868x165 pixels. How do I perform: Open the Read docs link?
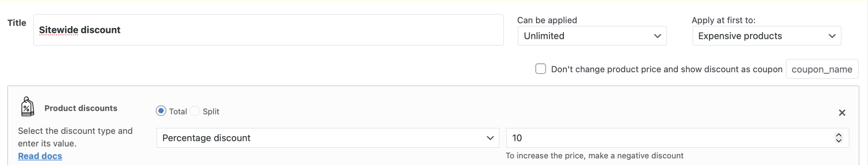click(40, 156)
